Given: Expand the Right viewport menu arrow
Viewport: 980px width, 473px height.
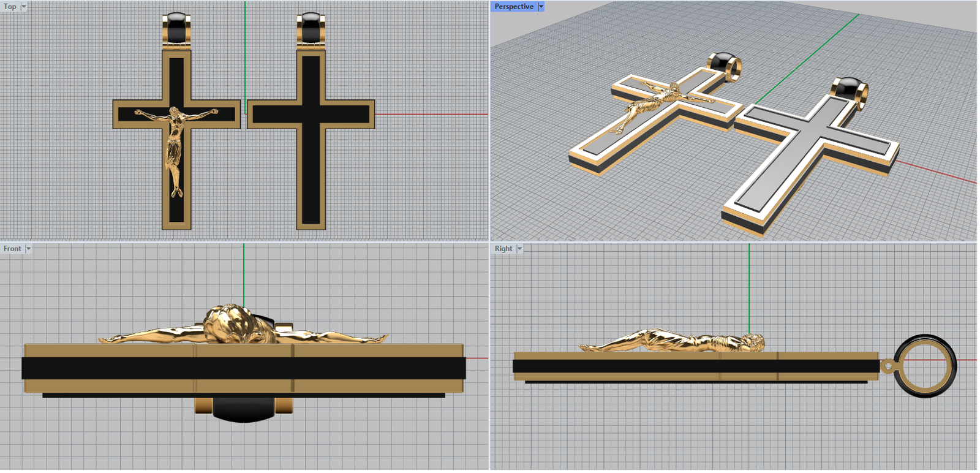Looking at the screenshot, I should [519, 249].
